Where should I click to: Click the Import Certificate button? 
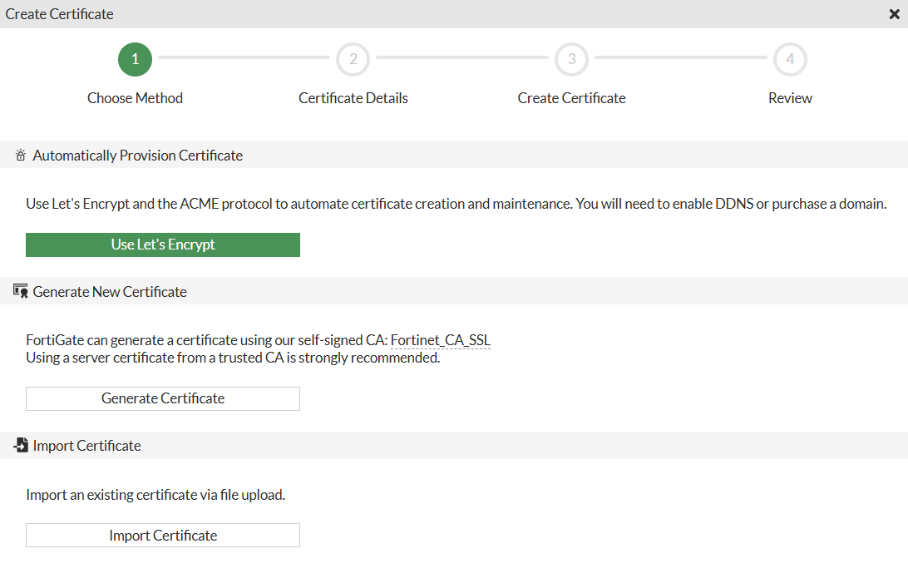163,536
